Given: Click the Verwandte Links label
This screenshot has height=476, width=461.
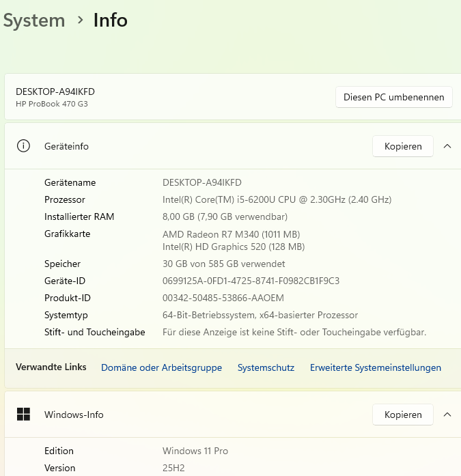Looking at the screenshot, I should (51, 367).
